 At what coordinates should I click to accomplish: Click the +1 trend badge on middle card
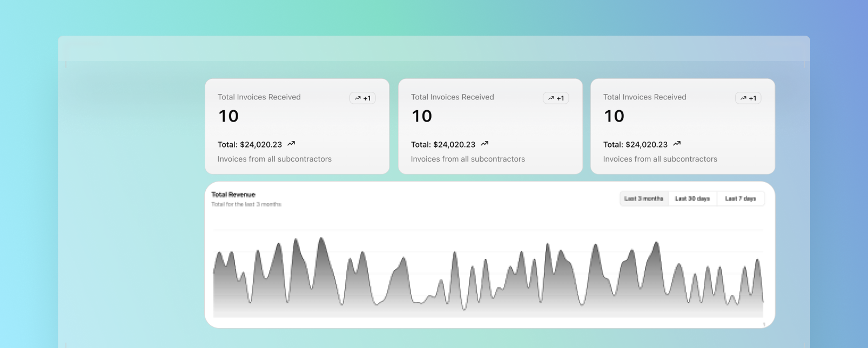(556, 98)
